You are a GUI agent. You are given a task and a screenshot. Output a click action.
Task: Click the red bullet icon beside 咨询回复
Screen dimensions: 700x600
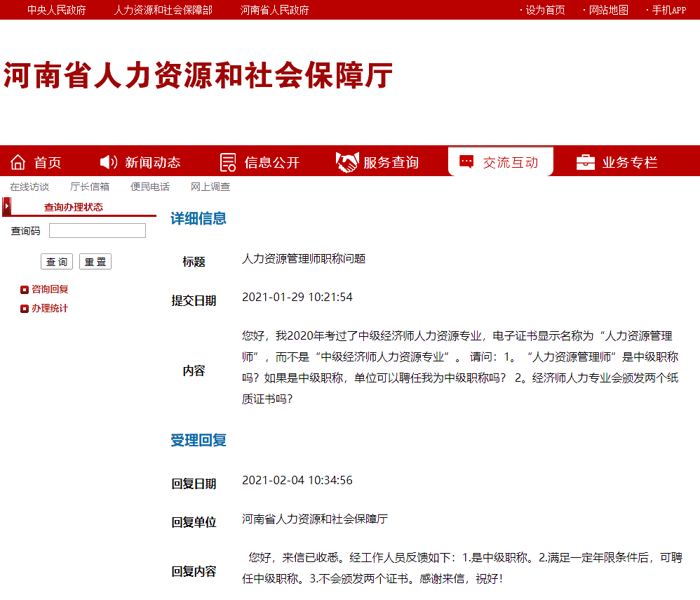pyautogui.click(x=25, y=289)
